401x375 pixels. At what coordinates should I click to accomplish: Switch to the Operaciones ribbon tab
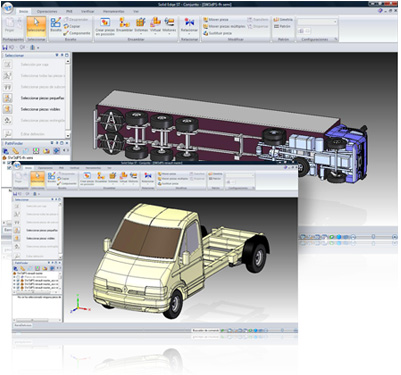(x=47, y=12)
